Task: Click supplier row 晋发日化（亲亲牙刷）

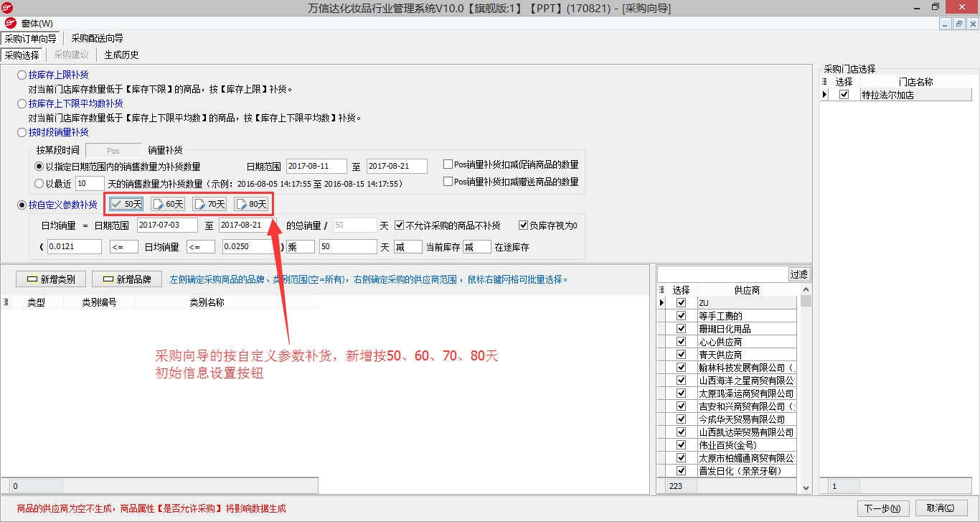Action: point(746,471)
